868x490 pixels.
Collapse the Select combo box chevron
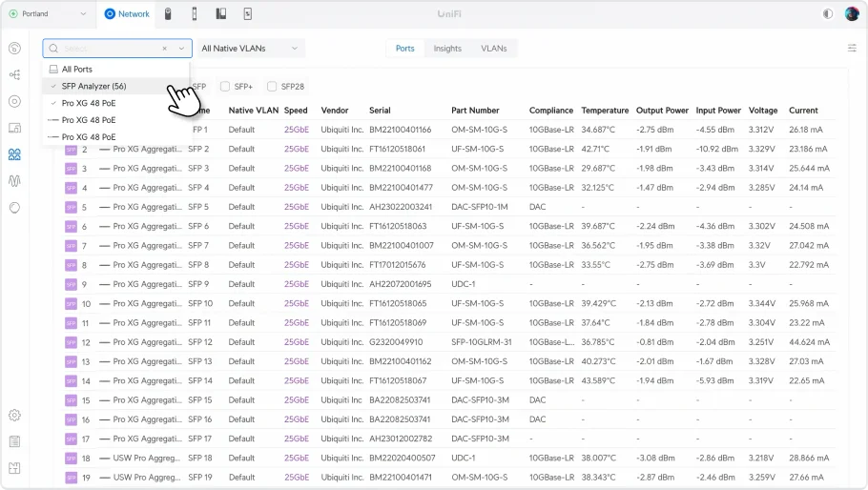click(x=181, y=48)
